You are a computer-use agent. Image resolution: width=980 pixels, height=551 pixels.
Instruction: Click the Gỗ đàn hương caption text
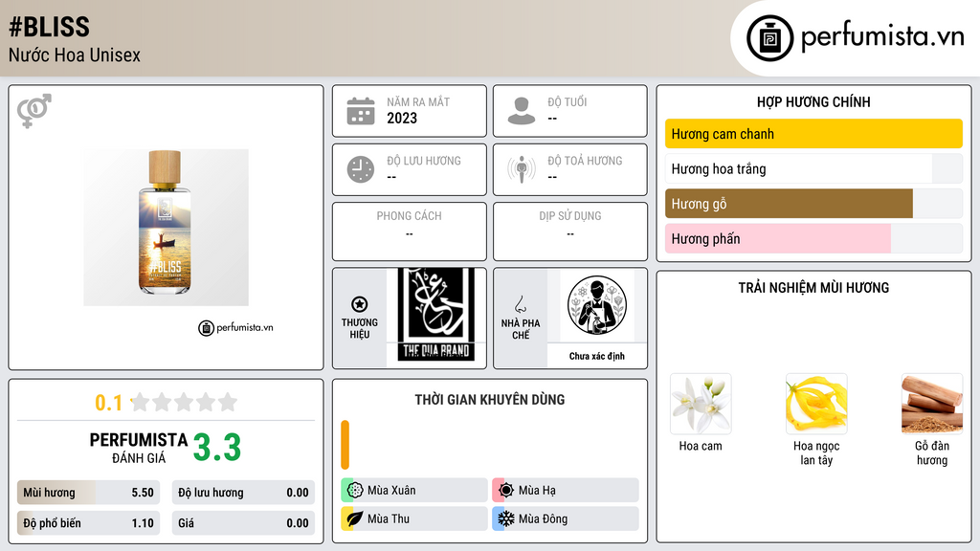[932, 452]
